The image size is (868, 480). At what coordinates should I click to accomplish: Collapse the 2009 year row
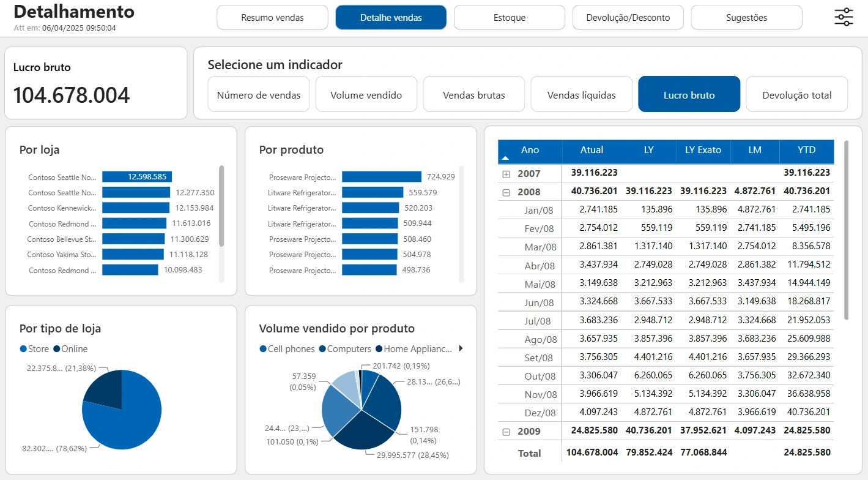click(506, 432)
